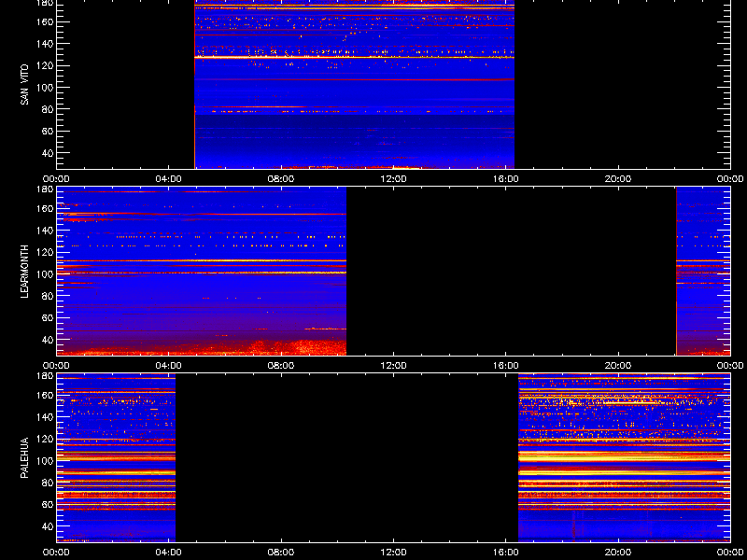This screenshot has height=560, width=747.
Task: Click the 40 frequency label on Learmonth axis
Action: tap(48, 340)
